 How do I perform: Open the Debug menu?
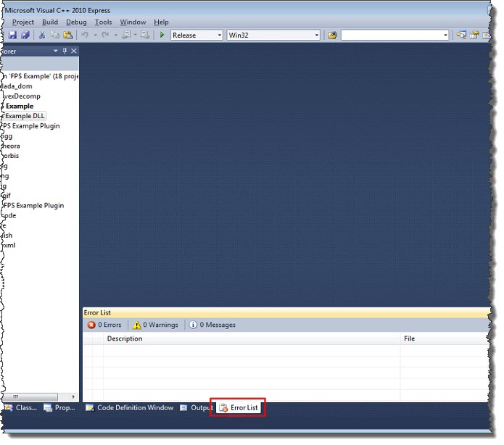pyautogui.click(x=76, y=22)
